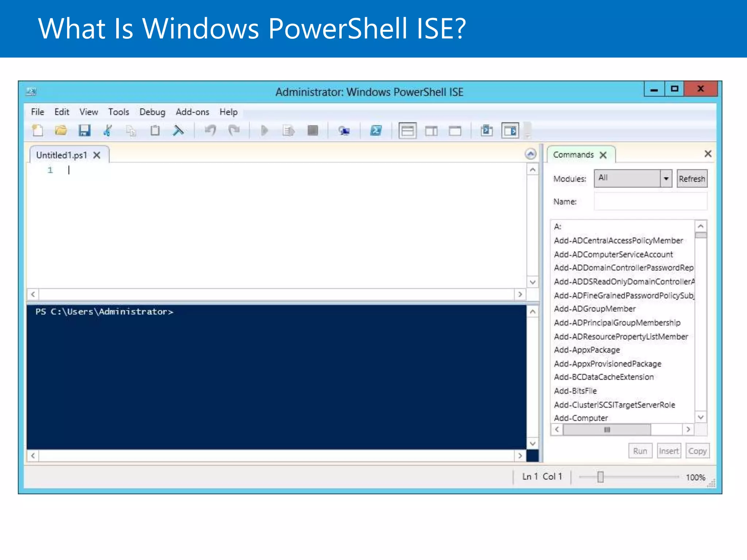Close the Commands add-on pane
Image resolution: width=747 pixels, height=560 pixels.
point(708,154)
